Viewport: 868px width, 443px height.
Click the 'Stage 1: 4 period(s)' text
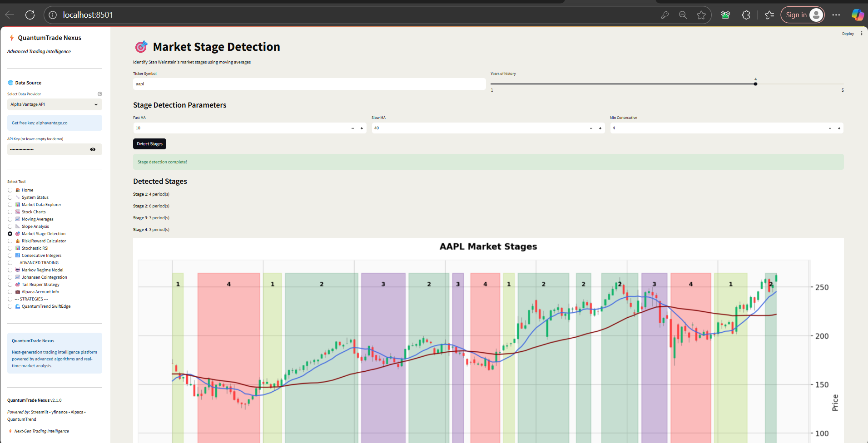[151, 194]
